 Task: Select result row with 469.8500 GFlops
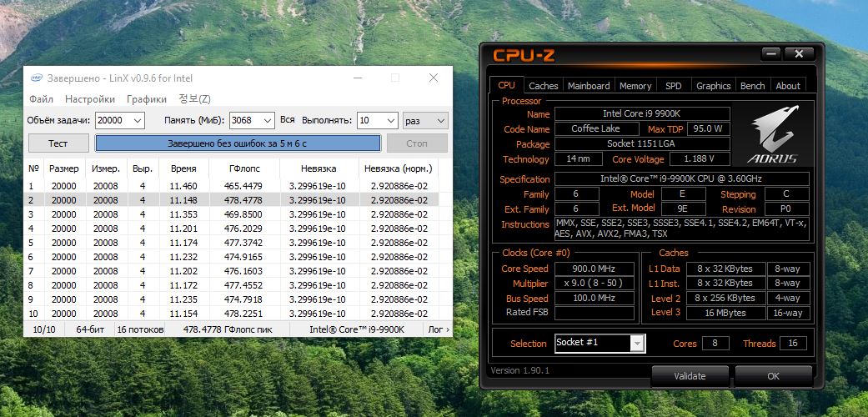pos(232,214)
